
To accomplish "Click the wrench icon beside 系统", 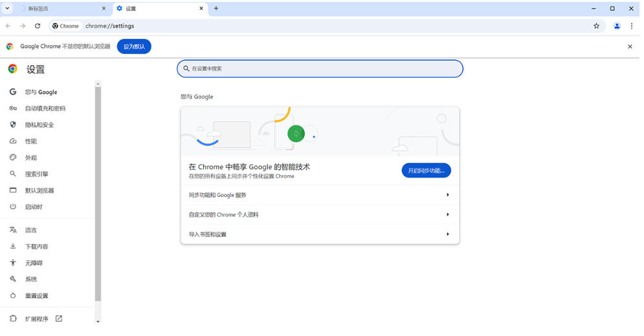I will coord(13,279).
